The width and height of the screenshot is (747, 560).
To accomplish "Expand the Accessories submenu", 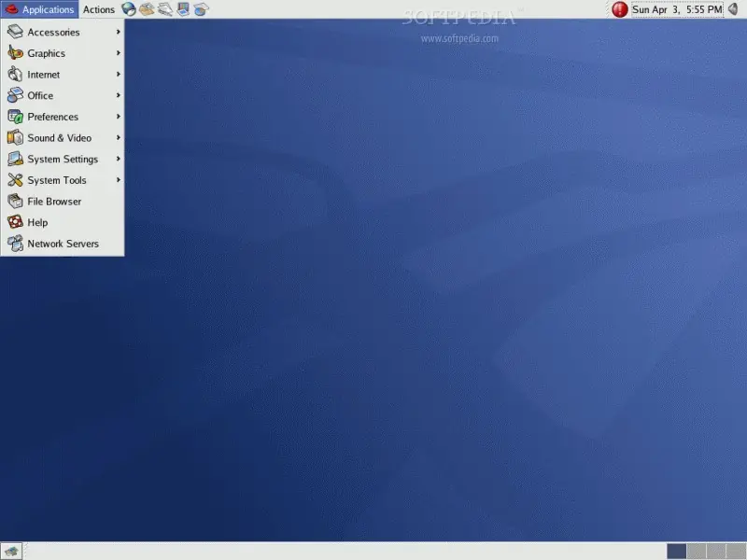I will (63, 32).
